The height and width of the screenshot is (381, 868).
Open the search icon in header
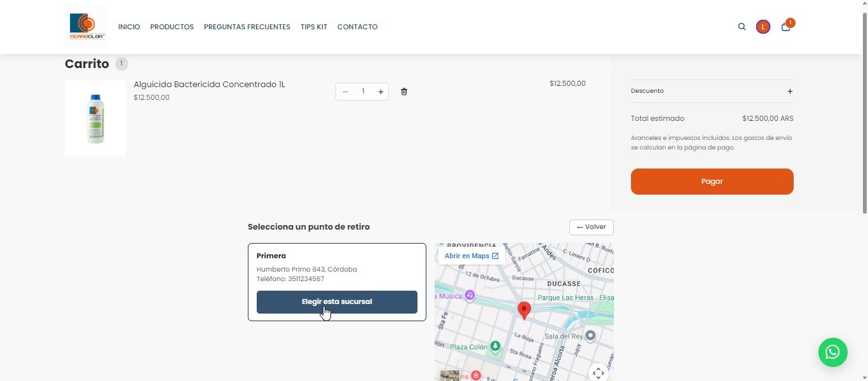(742, 27)
